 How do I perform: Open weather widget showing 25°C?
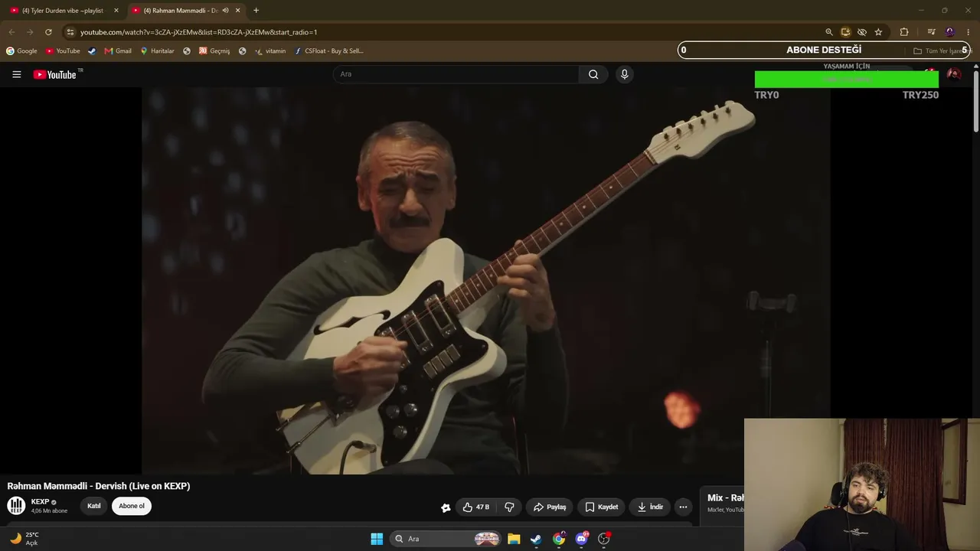[x=24, y=539]
